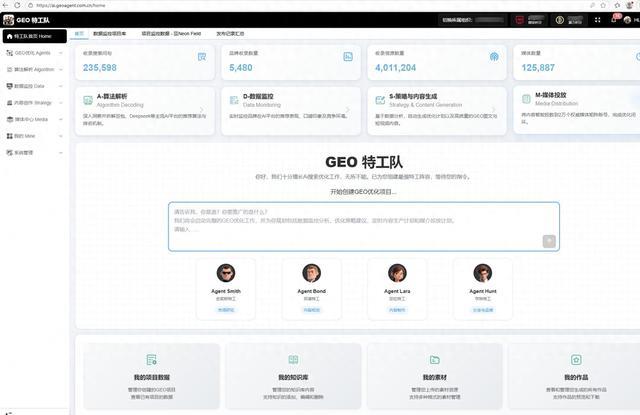Click the browser address bar URL
Viewport: 640px width, 415px height.
coord(71,5)
